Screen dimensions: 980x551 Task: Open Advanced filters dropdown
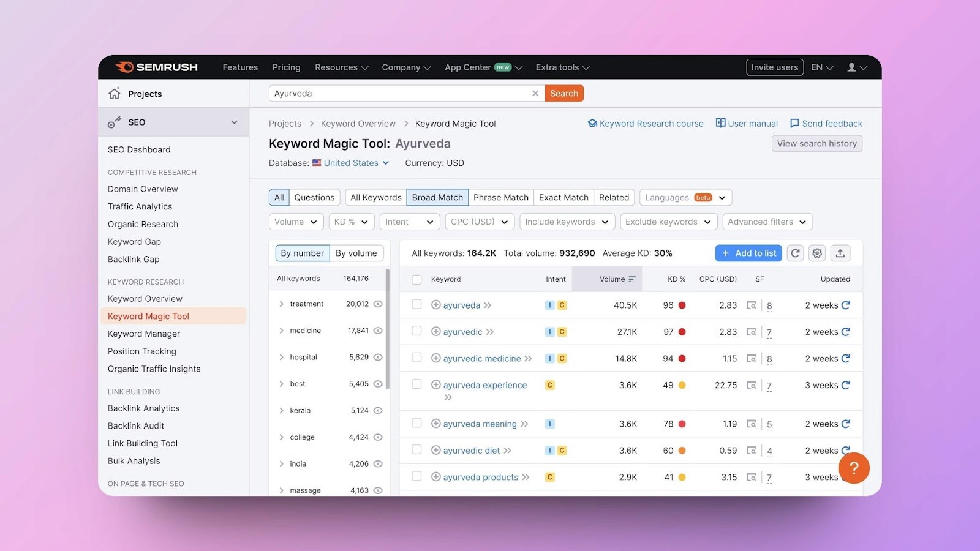click(767, 222)
